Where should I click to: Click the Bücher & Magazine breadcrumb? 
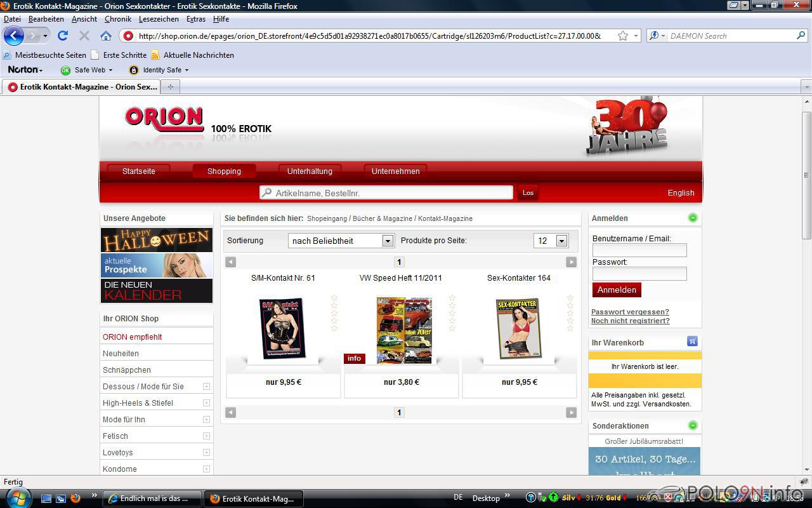(x=383, y=218)
